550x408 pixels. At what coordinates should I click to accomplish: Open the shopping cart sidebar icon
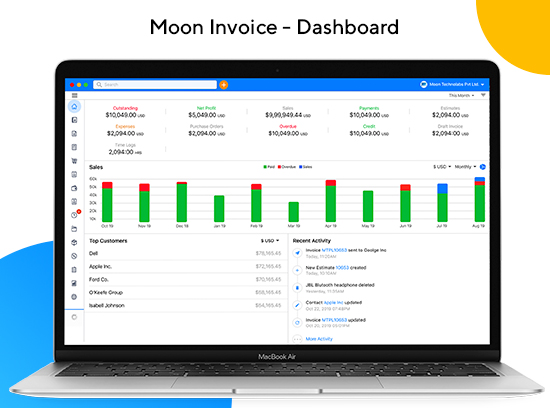[x=74, y=161]
